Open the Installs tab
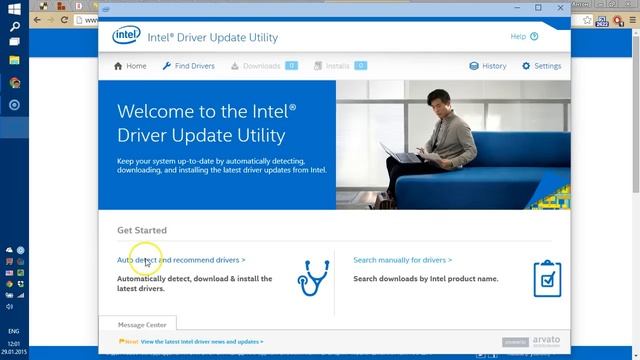 (340, 66)
